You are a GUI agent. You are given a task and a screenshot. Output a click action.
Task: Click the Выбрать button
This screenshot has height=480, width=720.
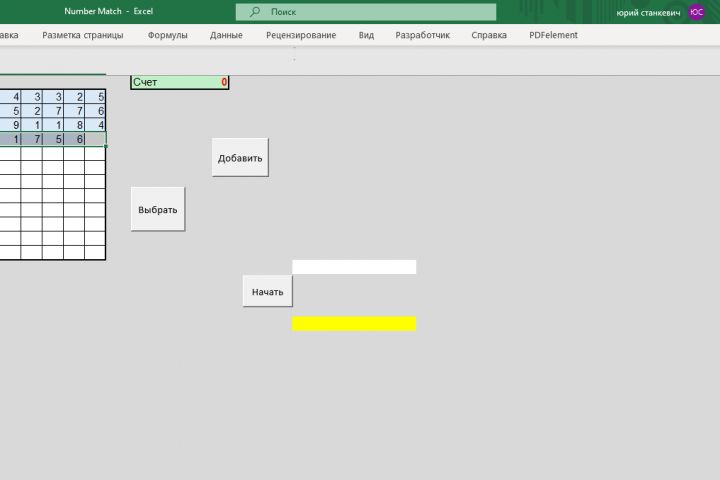(x=158, y=209)
